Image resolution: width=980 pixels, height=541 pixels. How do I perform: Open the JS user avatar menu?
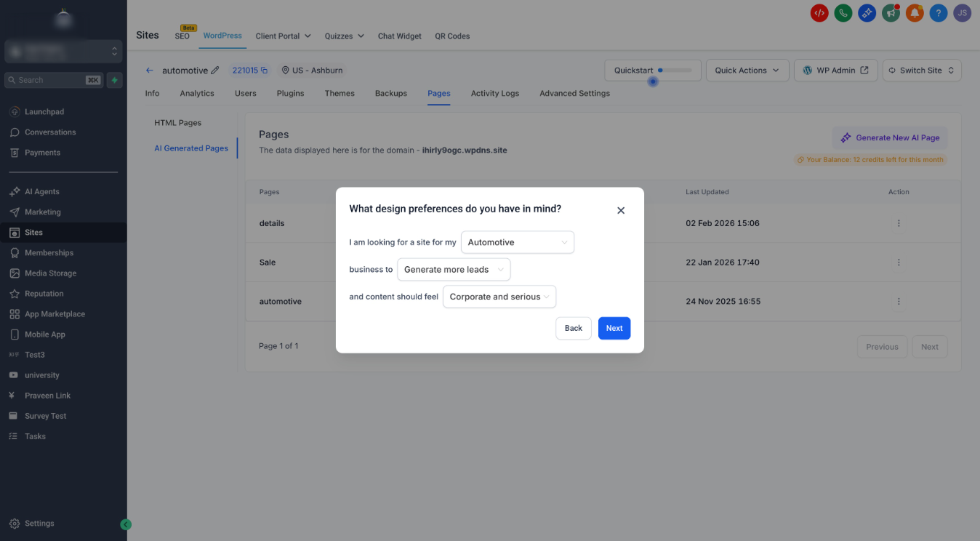963,12
